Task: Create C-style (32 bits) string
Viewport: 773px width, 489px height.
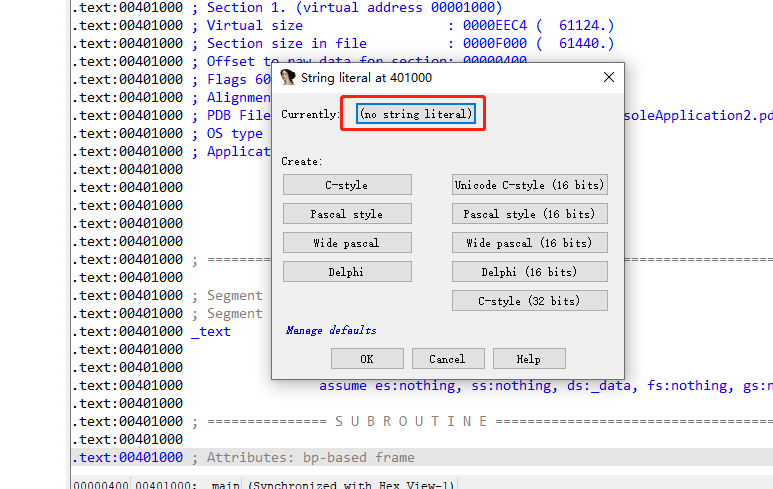Action: [x=529, y=301]
